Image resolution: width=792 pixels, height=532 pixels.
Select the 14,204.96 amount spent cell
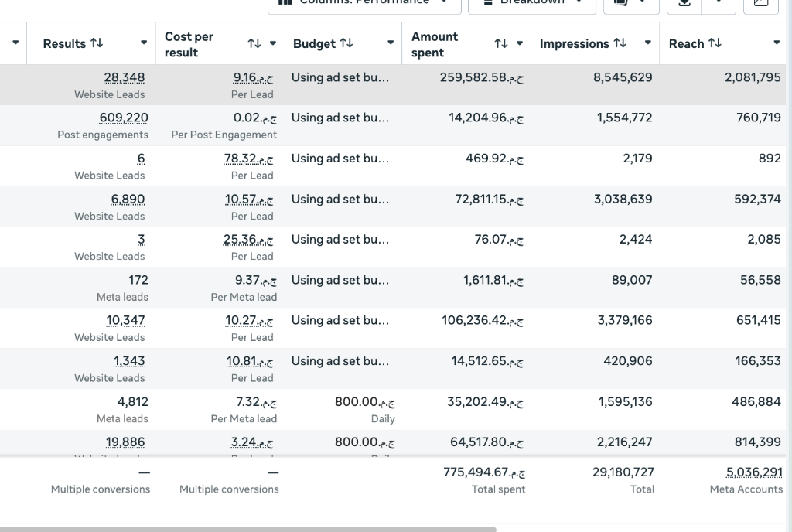coord(486,118)
